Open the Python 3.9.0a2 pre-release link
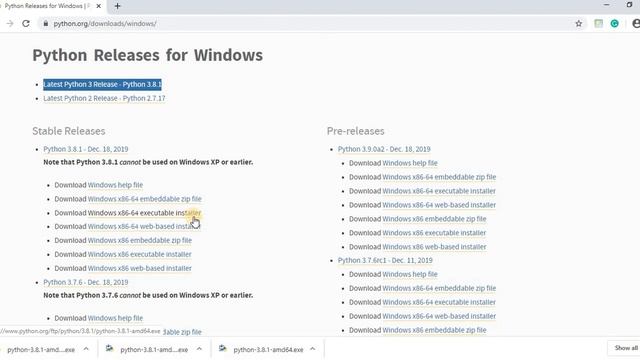The width and height of the screenshot is (640, 360). pos(384,149)
